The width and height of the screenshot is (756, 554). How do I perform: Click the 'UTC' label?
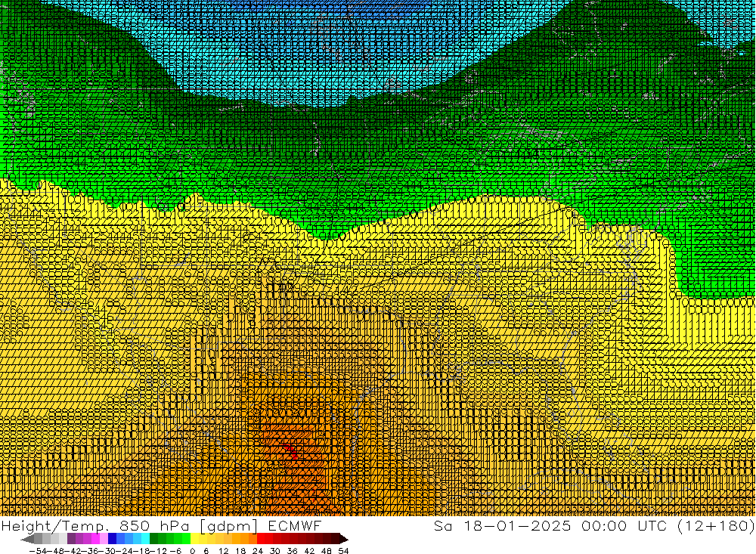click(653, 526)
